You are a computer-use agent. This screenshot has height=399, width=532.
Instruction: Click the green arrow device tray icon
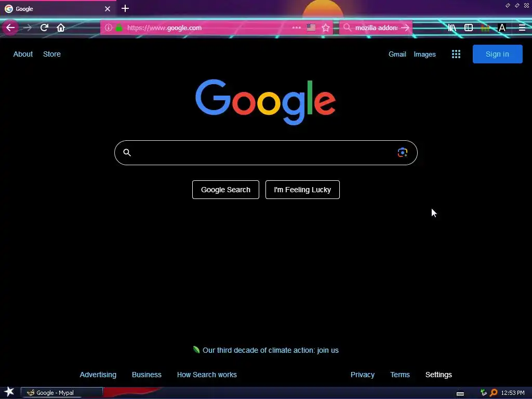click(x=484, y=393)
